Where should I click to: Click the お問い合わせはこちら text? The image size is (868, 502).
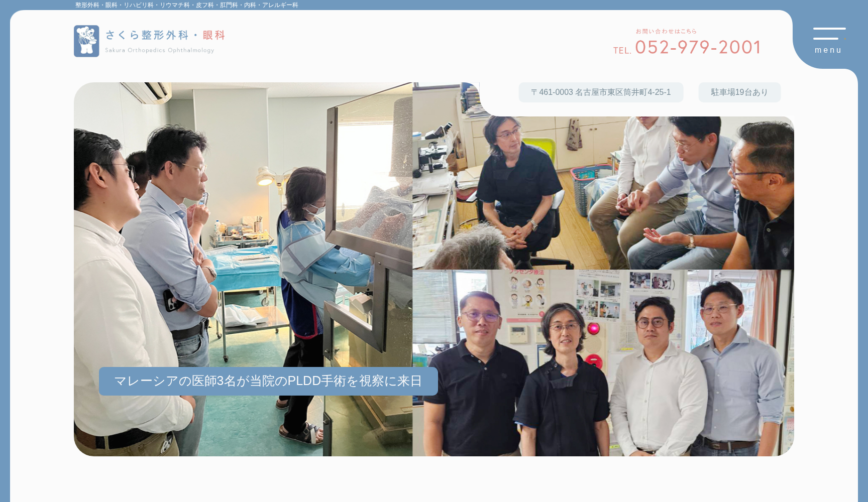tap(666, 31)
